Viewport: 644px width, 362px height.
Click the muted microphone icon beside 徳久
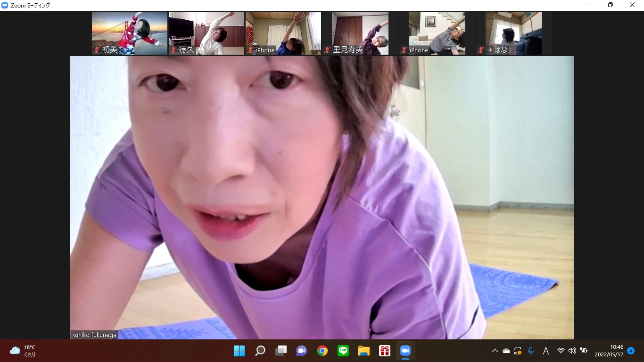point(174,49)
